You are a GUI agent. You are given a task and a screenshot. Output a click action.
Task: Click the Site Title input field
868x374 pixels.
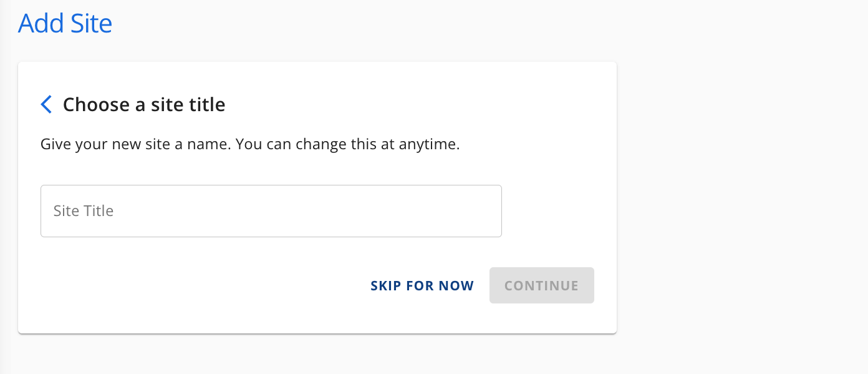[x=271, y=210]
